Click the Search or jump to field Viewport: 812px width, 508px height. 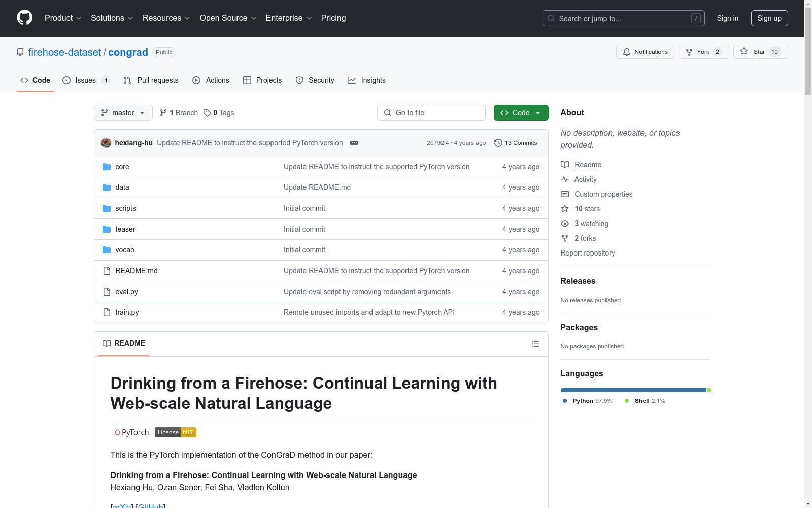tap(624, 18)
